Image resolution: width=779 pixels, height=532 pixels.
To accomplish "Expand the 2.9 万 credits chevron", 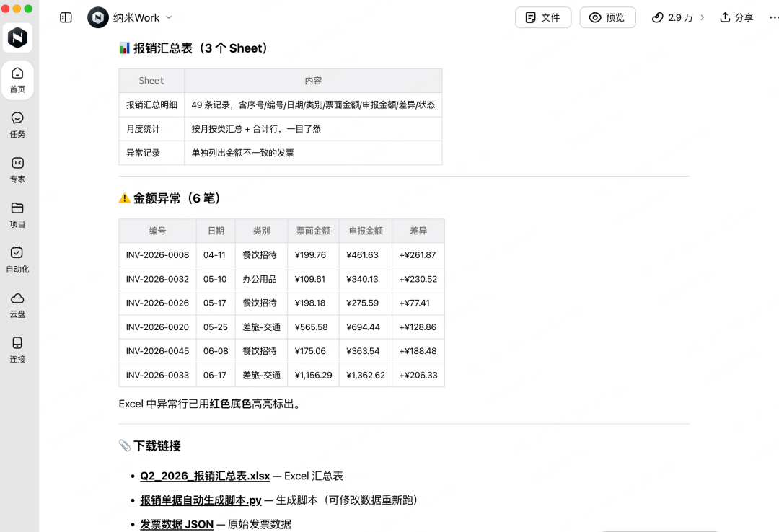I will [702, 17].
